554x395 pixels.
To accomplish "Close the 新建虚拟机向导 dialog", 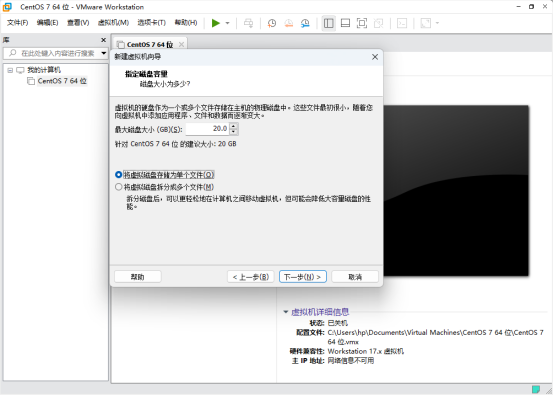I will point(375,57).
